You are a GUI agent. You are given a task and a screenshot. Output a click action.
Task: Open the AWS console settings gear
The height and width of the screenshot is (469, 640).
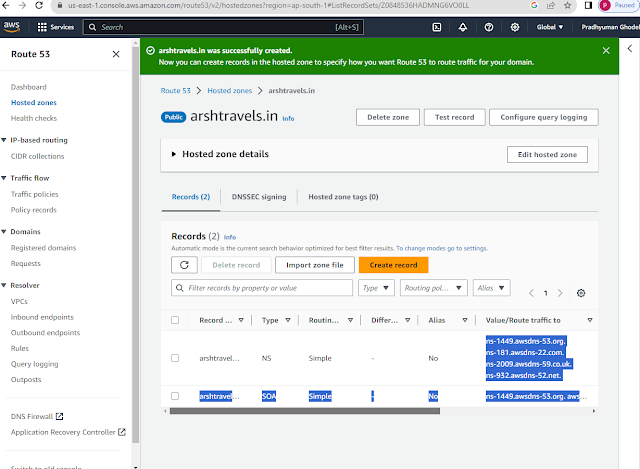point(515,27)
